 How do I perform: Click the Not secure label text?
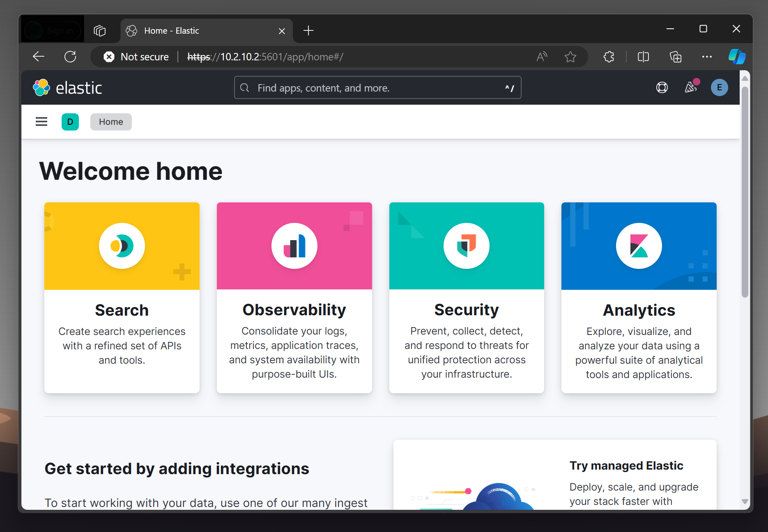(x=145, y=57)
